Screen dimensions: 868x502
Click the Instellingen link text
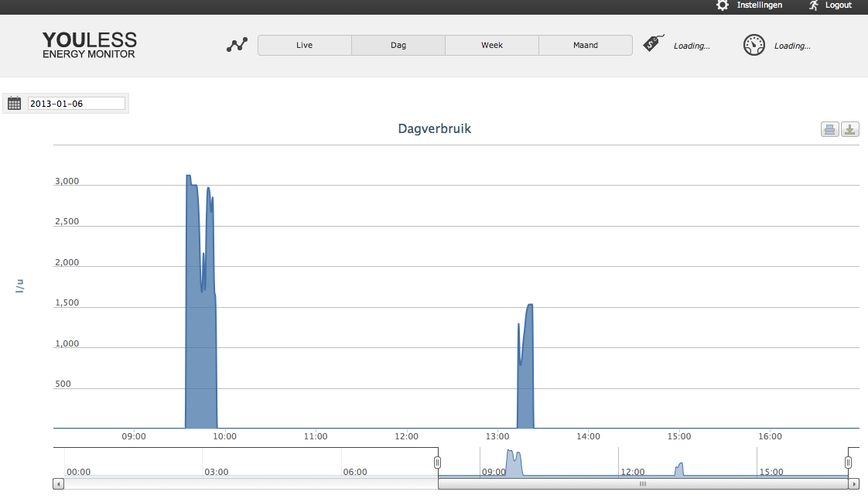[760, 5]
